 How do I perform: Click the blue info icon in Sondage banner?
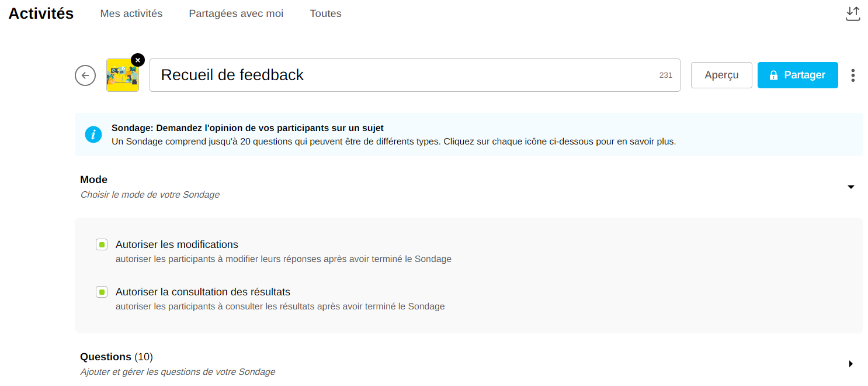93,135
